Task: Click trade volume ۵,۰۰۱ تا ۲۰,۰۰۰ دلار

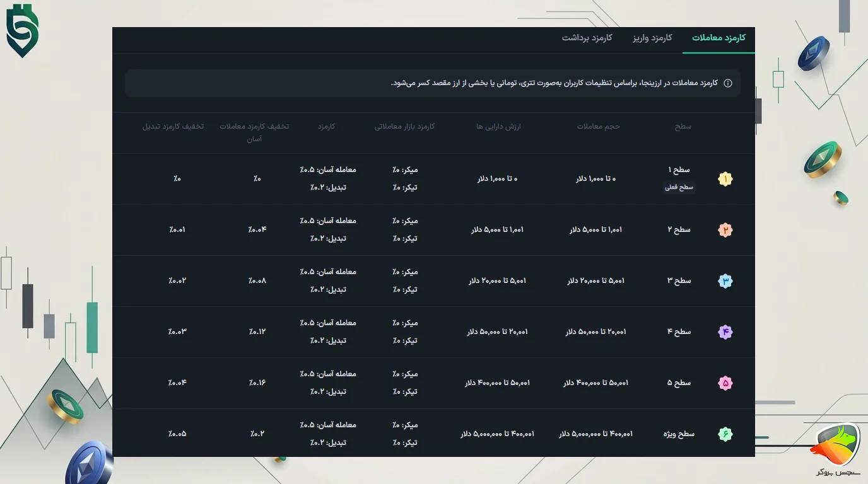Action: (x=595, y=281)
